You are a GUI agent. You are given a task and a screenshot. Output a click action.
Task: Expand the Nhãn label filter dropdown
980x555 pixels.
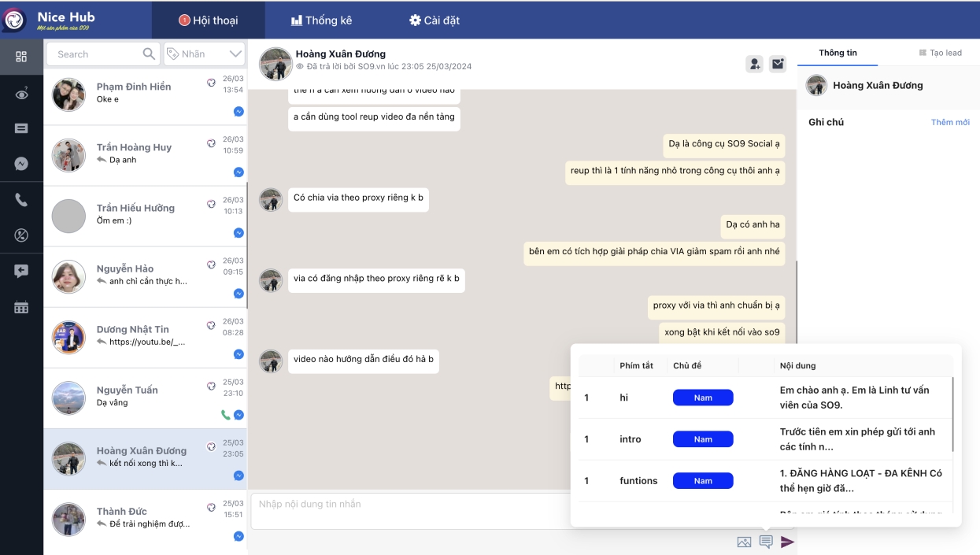(x=205, y=54)
